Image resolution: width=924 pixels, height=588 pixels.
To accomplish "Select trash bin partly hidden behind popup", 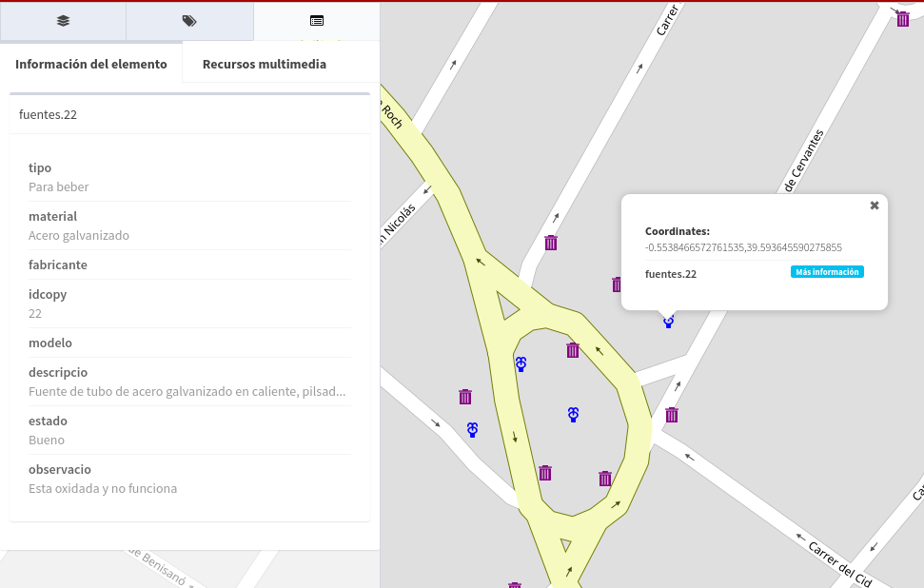I will (x=617, y=284).
